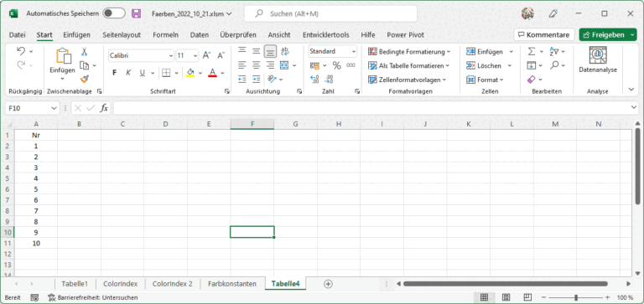Click the Suchen search box

(x=330, y=13)
